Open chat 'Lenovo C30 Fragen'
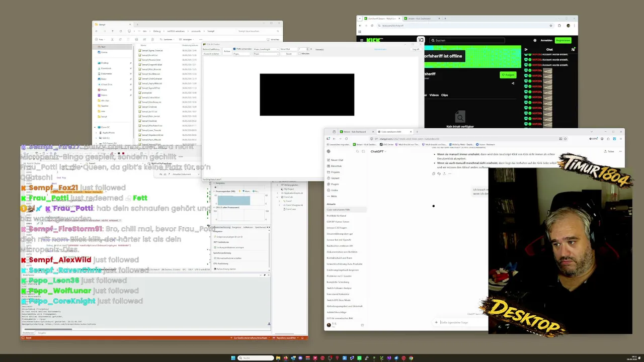 (337, 228)
